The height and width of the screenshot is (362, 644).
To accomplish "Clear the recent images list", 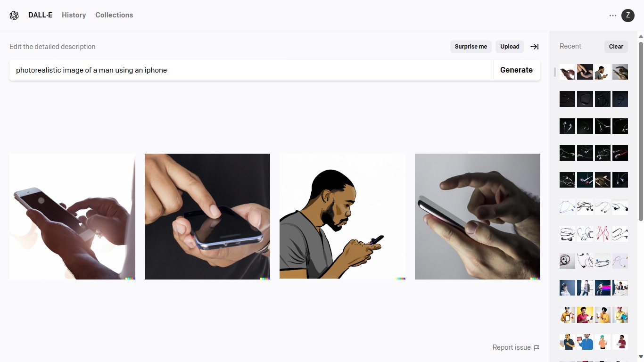I will coord(616,47).
